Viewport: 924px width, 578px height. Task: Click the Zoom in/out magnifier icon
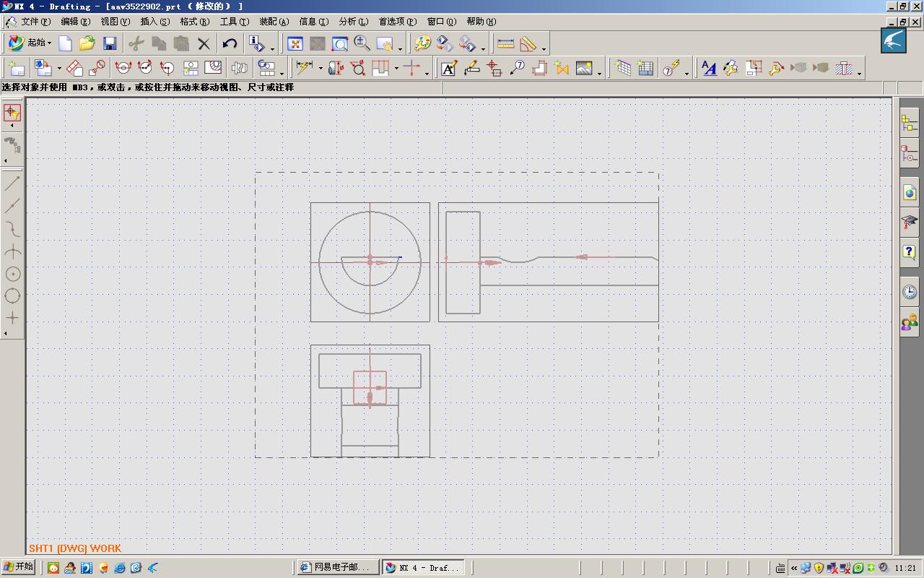click(362, 44)
